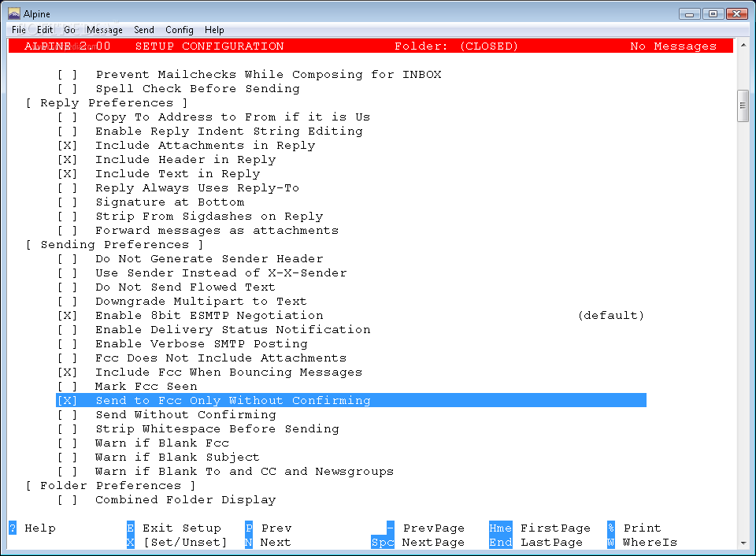The height and width of the screenshot is (556, 756).
Task: Open the File menu
Action: tap(19, 30)
